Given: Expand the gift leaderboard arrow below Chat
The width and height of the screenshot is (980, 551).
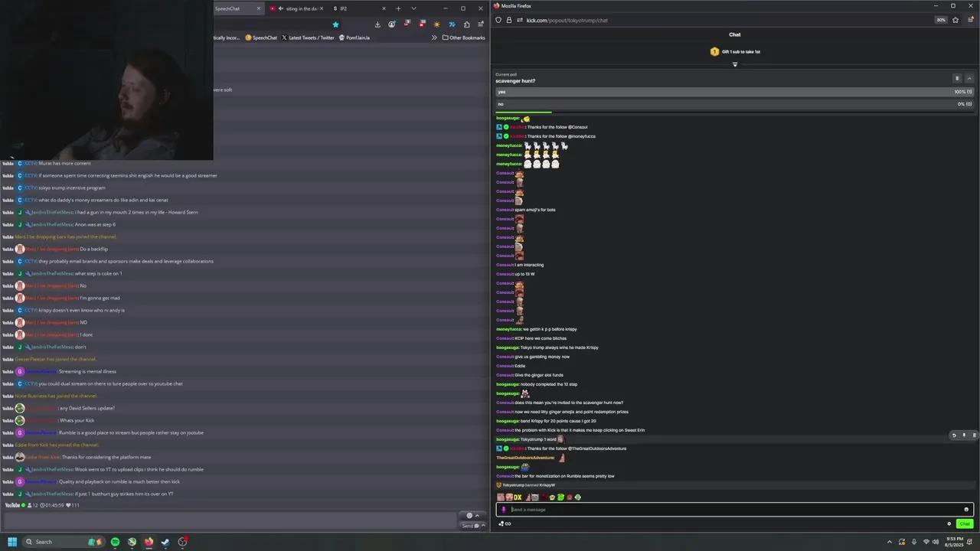Looking at the screenshot, I should click(735, 64).
